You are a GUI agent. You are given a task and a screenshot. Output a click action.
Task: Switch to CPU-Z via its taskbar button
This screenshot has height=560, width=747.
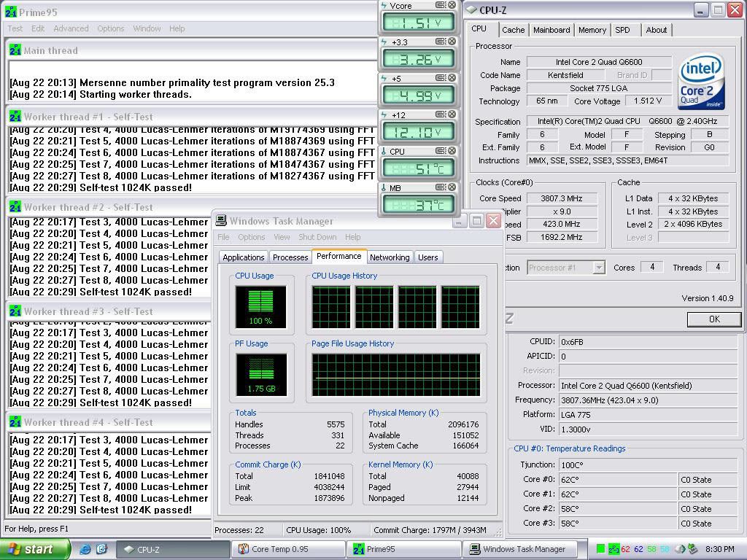(173, 549)
